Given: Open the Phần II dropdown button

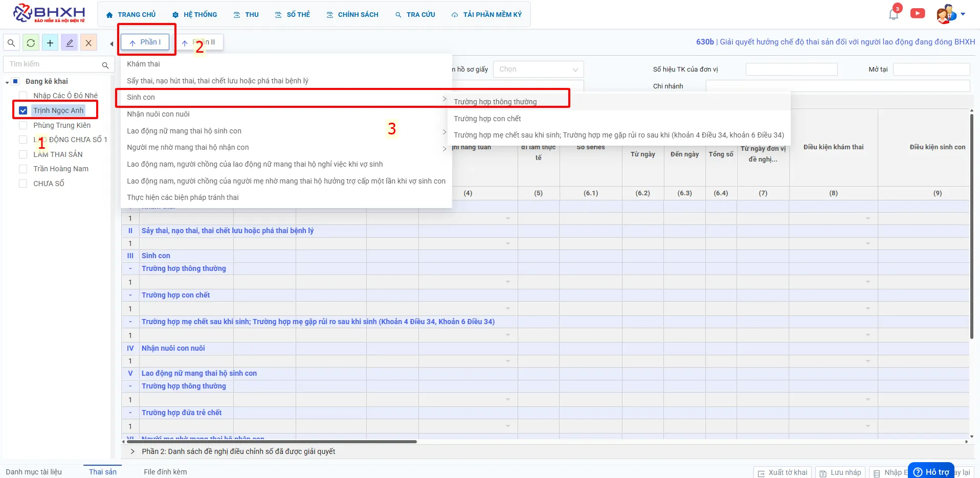Looking at the screenshot, I should tap(199, 42).
